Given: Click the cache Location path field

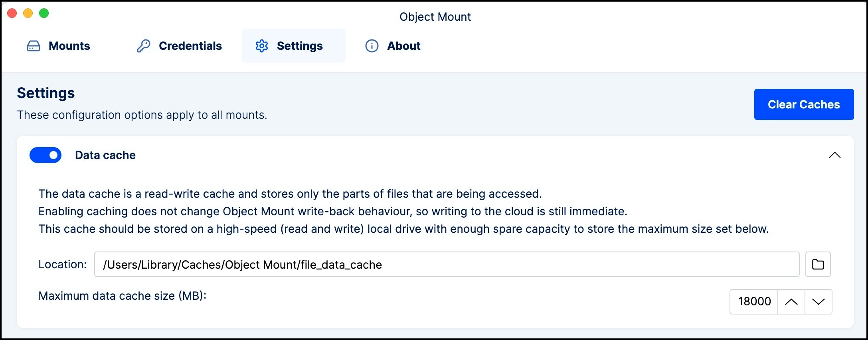Looking at the screenshot, I should 446,264.
